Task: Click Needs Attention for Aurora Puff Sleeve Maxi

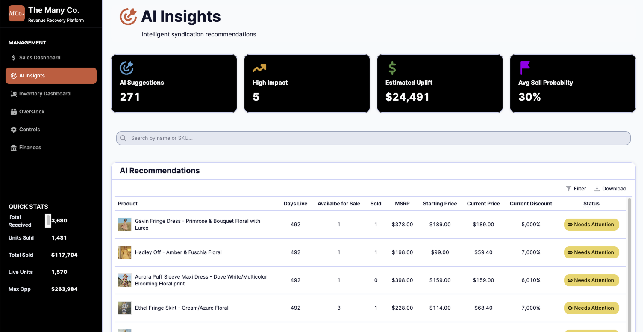Action: click(591, 280)
